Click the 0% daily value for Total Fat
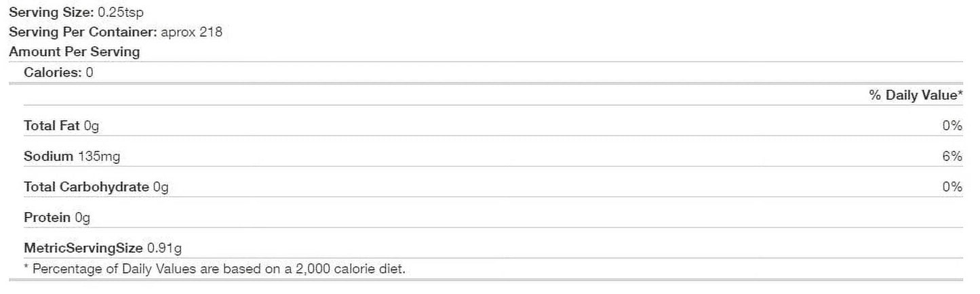Viewport: 980px width, 294px height. [x=952, y=125]
